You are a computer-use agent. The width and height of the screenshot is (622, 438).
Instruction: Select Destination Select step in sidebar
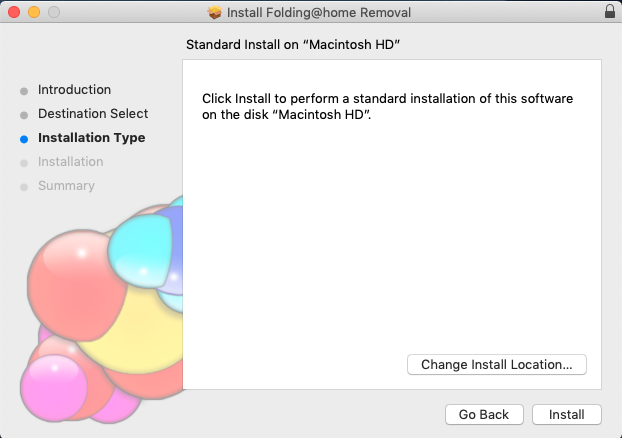(93, 113)
